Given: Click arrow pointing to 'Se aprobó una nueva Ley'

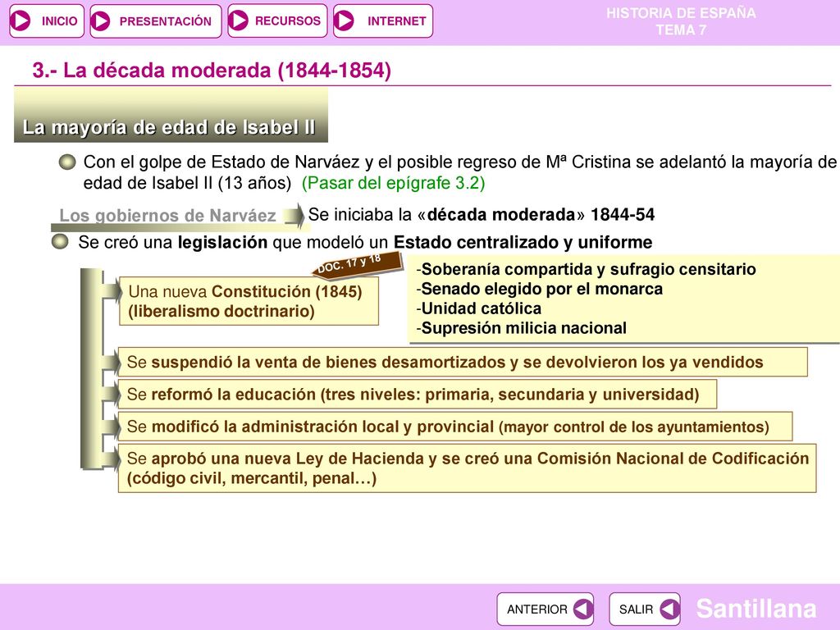Looking at the screenshot, I should point(111,459).
